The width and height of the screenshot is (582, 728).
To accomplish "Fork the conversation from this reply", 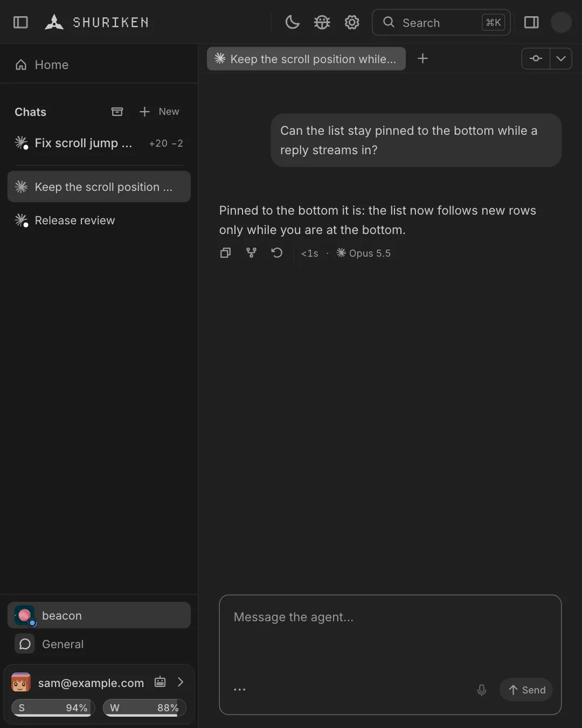I will click(x=251, y=253).
